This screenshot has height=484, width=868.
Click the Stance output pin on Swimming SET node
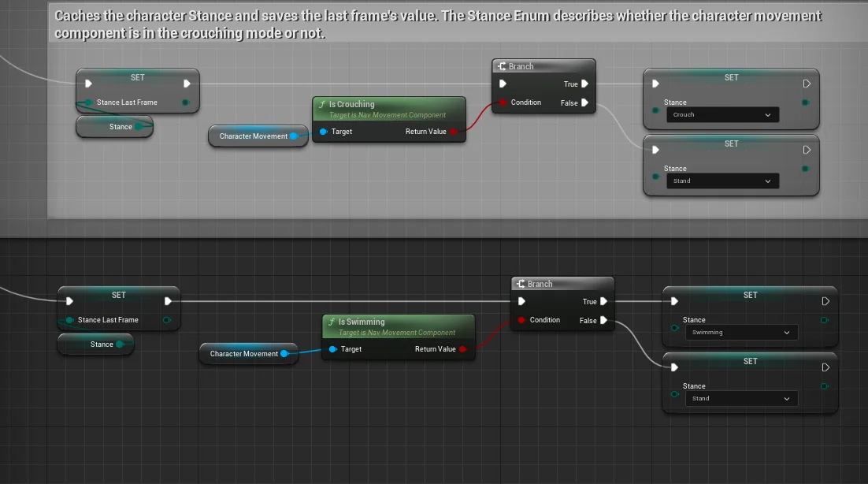[x=824, y=320]
